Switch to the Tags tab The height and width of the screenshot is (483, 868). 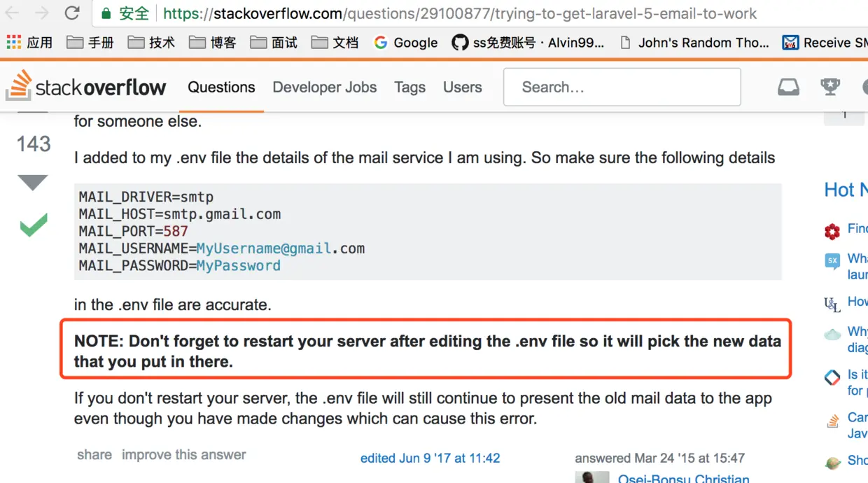click(409, 87)
